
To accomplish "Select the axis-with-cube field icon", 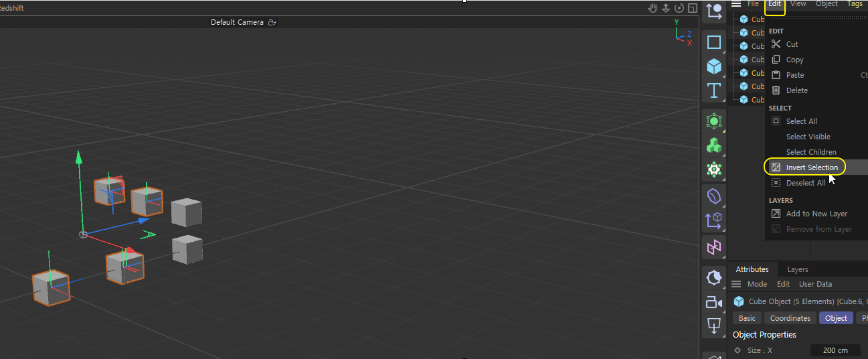I will click(x=714, y=220).
